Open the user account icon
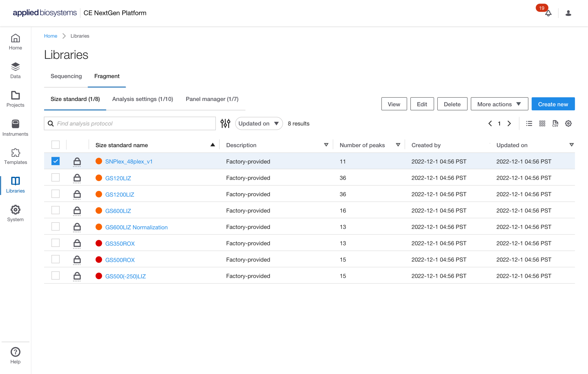588x374 pixels. 568,13
